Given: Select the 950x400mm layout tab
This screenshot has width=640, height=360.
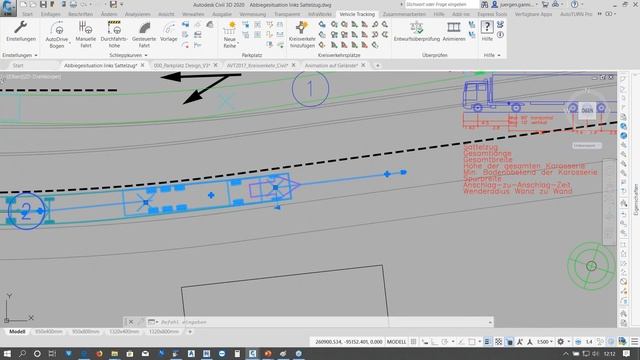Looking at the screenshot, I should [49, 332].
